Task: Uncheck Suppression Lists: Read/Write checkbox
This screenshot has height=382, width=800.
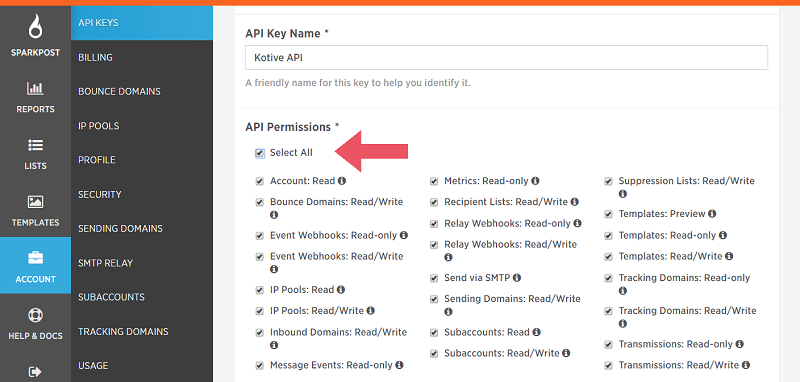Action: (609, 182)
